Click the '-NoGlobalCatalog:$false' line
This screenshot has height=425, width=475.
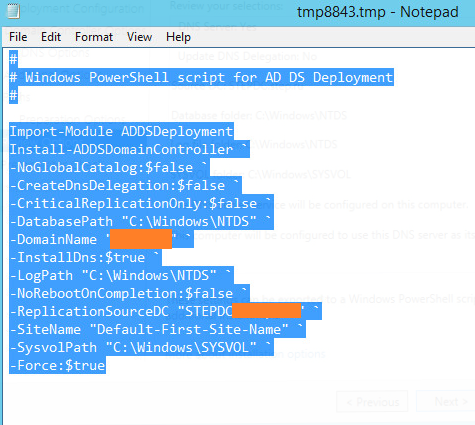[x=109, y=167]
